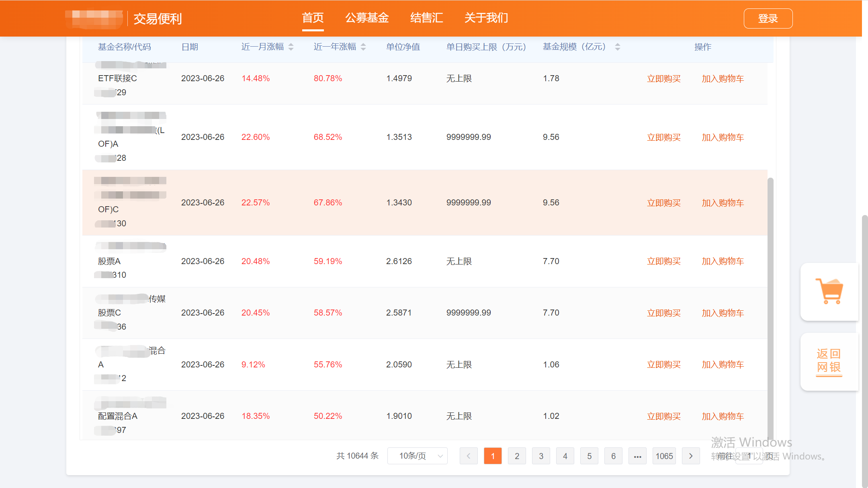Click the 59.19% yearly gain value
Screen dimensions: 868x488
[328, 261]
